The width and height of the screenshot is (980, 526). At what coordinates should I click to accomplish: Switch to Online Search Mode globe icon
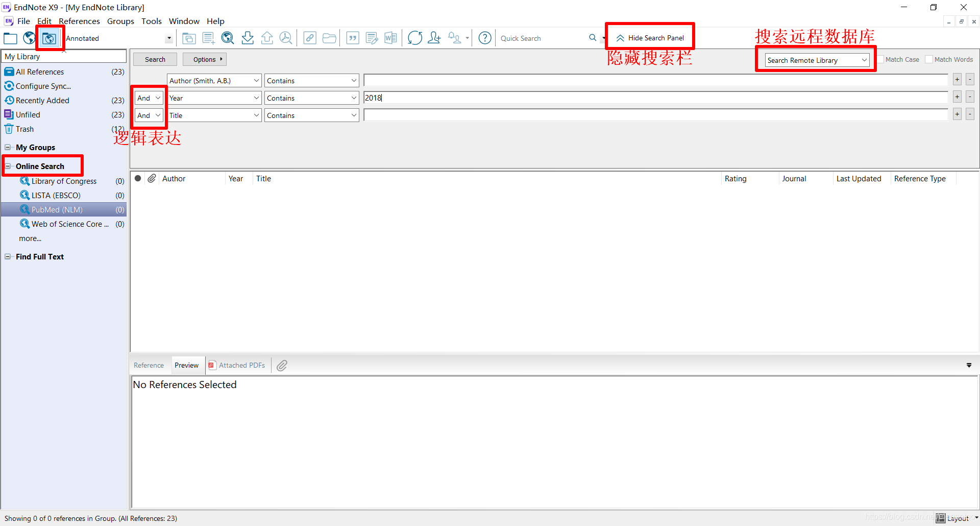[29, 38]
